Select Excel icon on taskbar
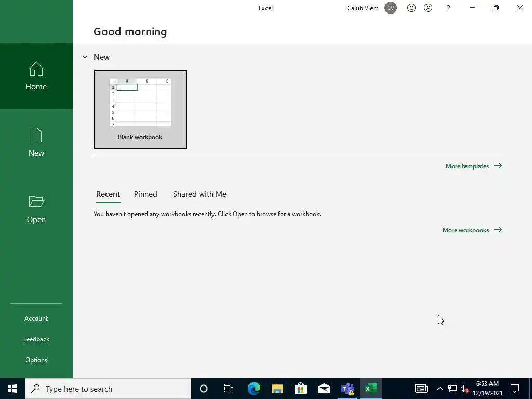Screen dimensions: 532x399 (x=371, y=389)
